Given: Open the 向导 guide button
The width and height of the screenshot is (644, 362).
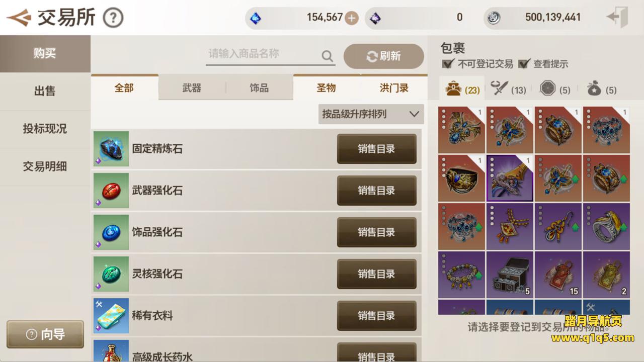Looking at the screenshot, I should 45,334.
